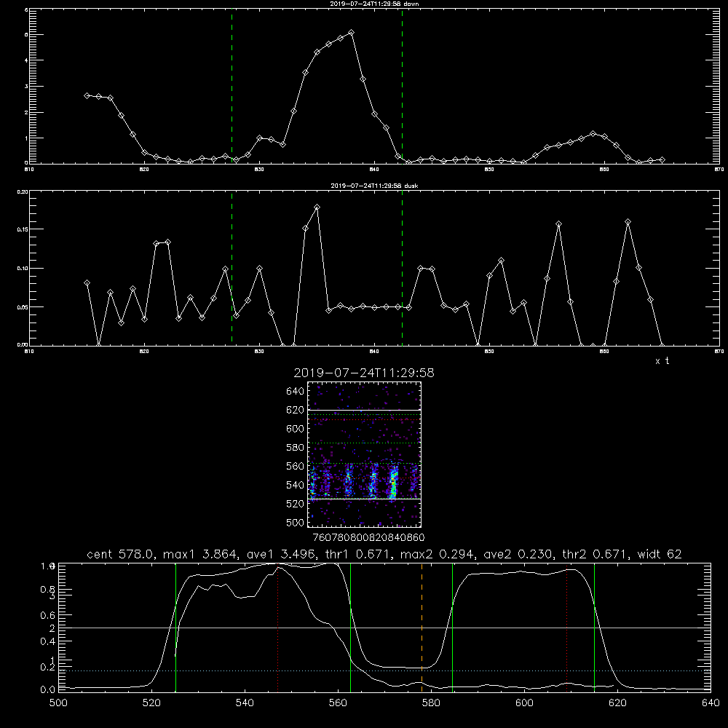Click the highest diamond marker in dawn plot
Viewport: 728px width, 728px height.
352,33
